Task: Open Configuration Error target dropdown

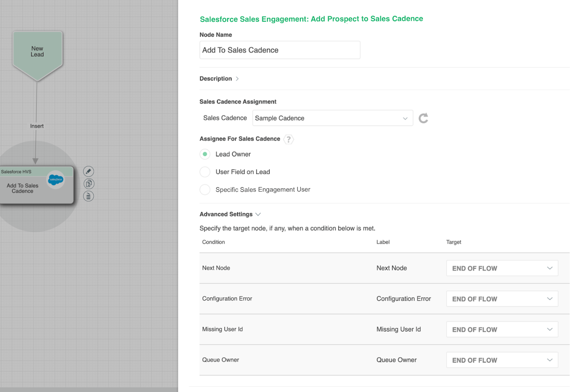Action: [502, 299]
